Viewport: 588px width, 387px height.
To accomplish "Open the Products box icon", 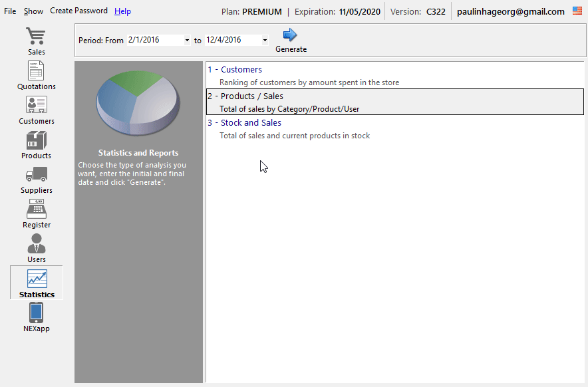I will point(36,140).
